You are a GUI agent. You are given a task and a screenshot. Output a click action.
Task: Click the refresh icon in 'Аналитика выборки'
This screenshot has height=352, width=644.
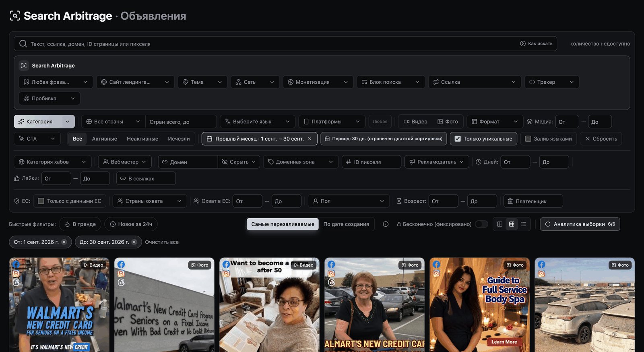tap(547, 224)
